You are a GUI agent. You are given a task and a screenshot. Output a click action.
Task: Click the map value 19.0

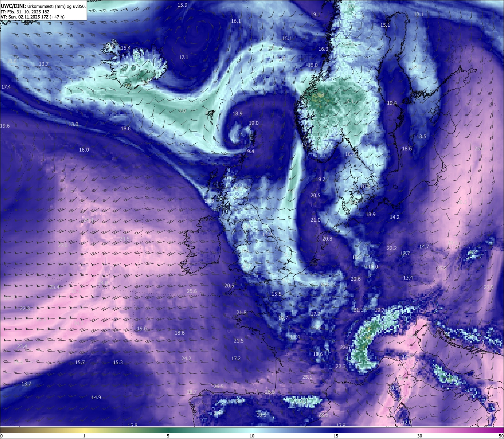coord(254,123)
